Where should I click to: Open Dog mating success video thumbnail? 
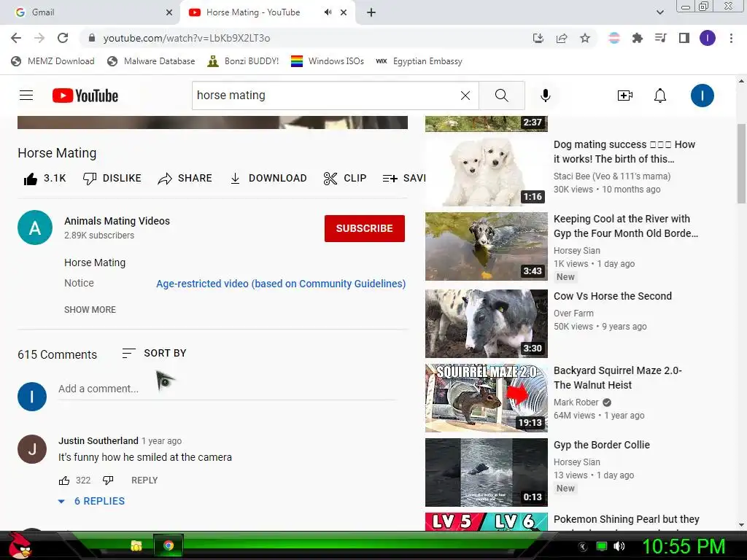(x=487, y=172)
